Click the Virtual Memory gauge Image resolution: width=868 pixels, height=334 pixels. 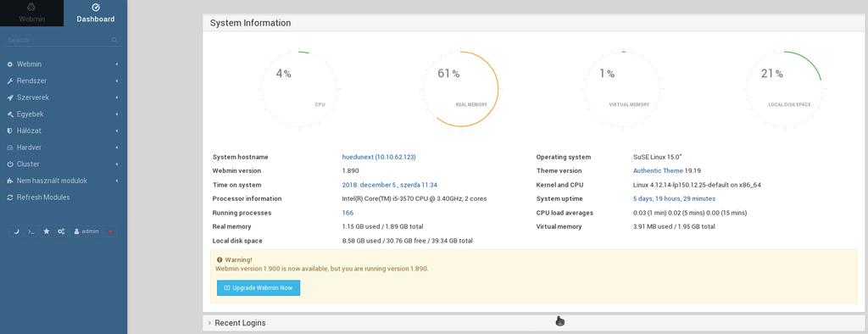click(622, 89)
